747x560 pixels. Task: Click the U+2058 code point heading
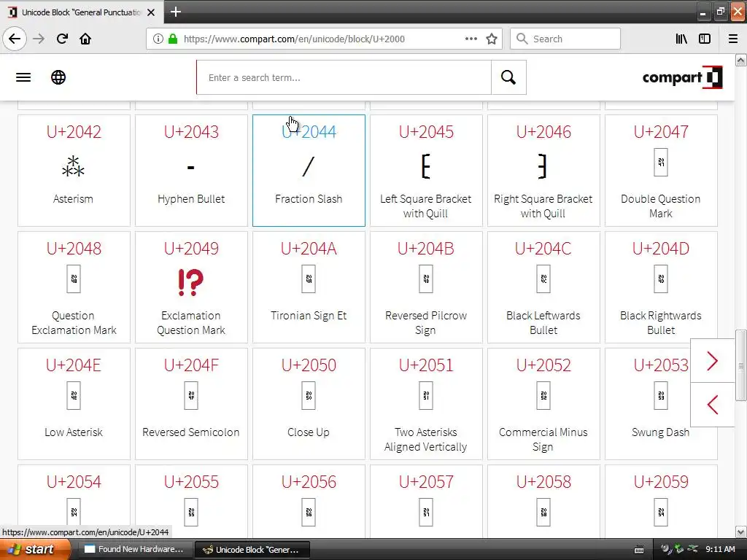(543, 482)
